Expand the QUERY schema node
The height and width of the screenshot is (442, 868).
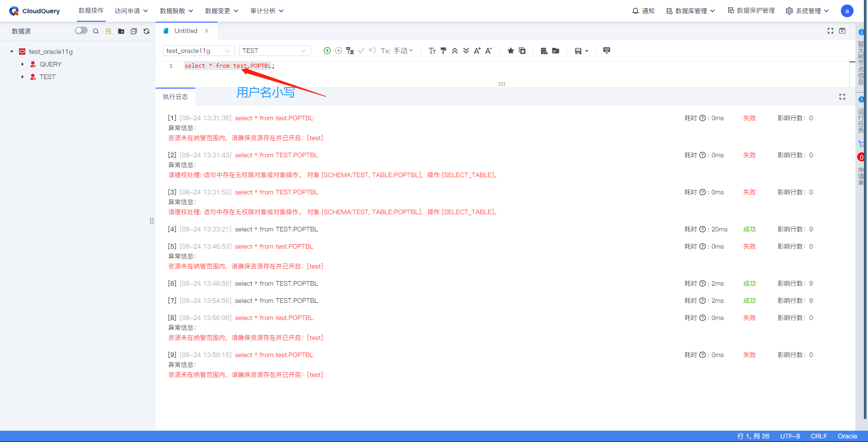[x=23, y=64]
